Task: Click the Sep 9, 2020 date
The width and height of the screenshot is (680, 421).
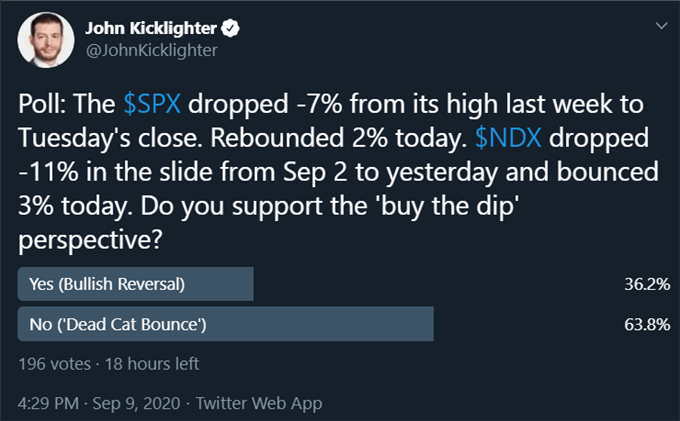Action: click(x=136, y=403)
